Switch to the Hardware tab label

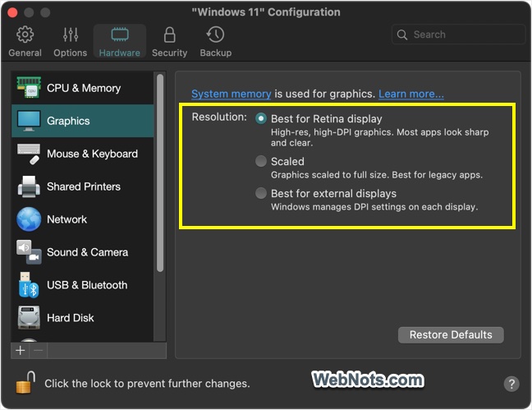[x=119, y=53]
